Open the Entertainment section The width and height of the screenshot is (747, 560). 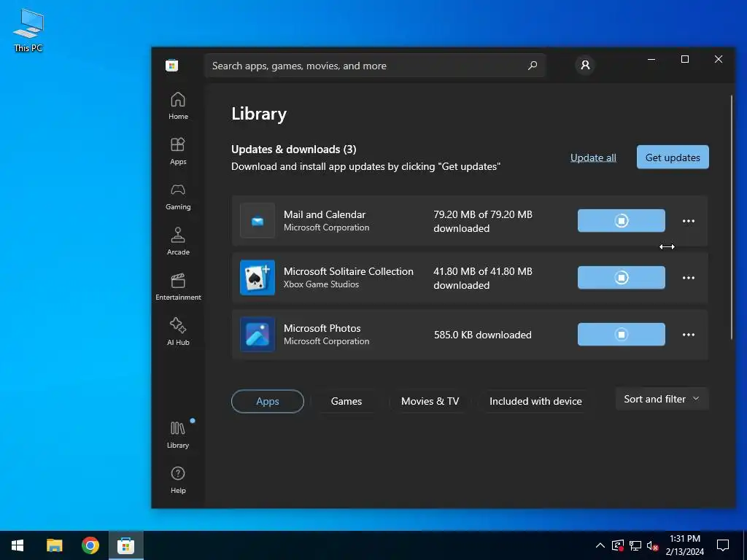click(178, 287)
